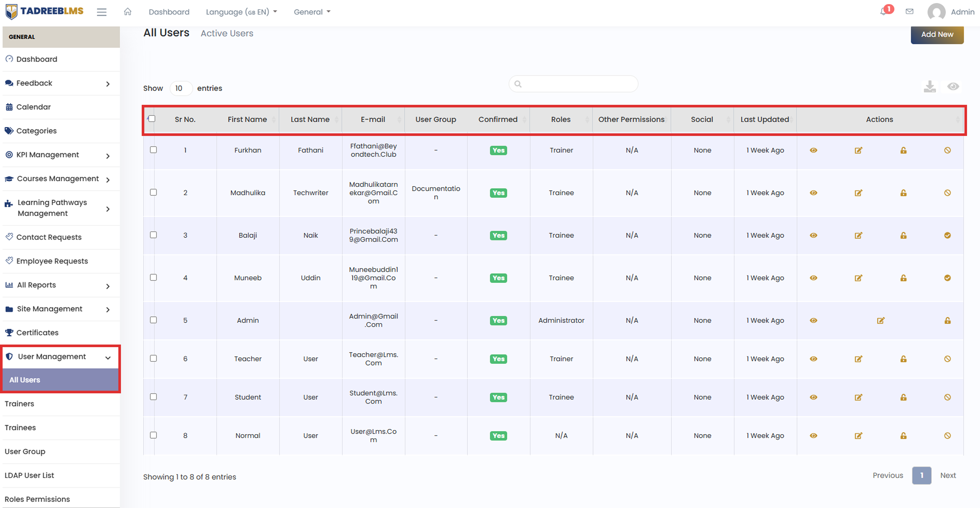
Task: View user Madhulika details
Action: tap(813, 193)
